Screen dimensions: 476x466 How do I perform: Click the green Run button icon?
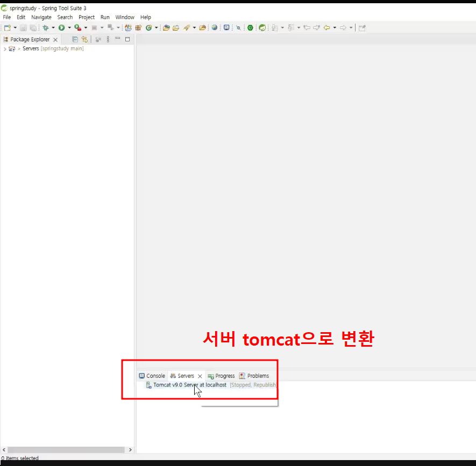tap(62, 28)
